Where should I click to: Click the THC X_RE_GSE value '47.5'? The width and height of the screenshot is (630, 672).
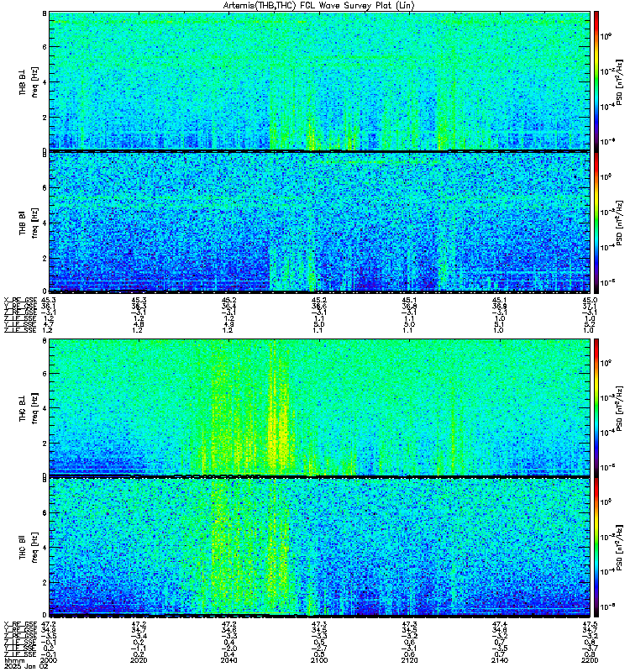pos(590,624)
